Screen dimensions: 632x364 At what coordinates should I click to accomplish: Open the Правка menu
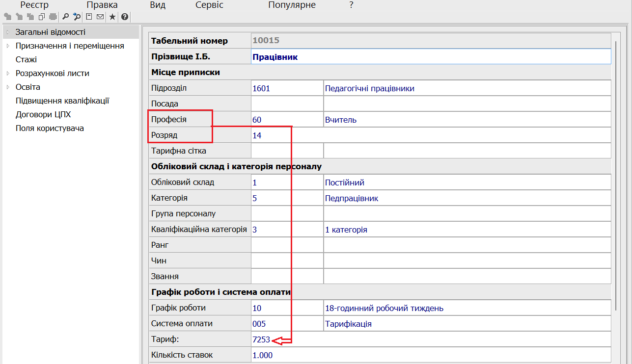[102, 5]
